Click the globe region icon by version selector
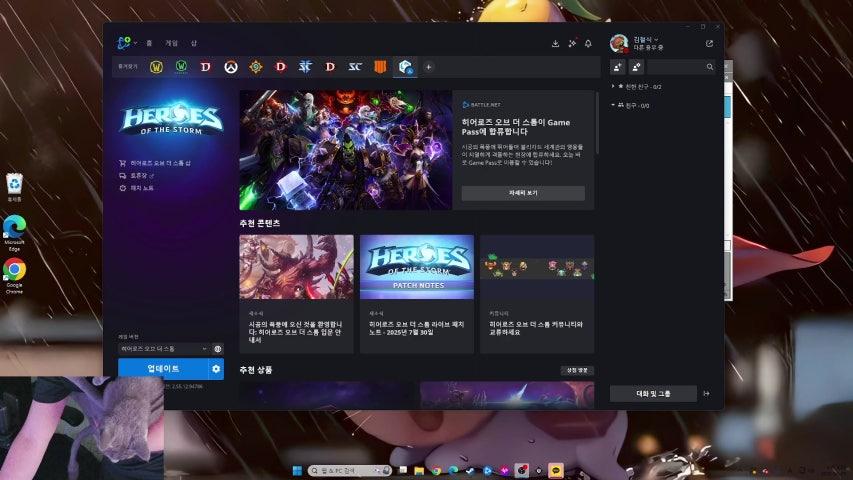Image resolution: width=853 pixels, height=480 pixels. [218, 349]
